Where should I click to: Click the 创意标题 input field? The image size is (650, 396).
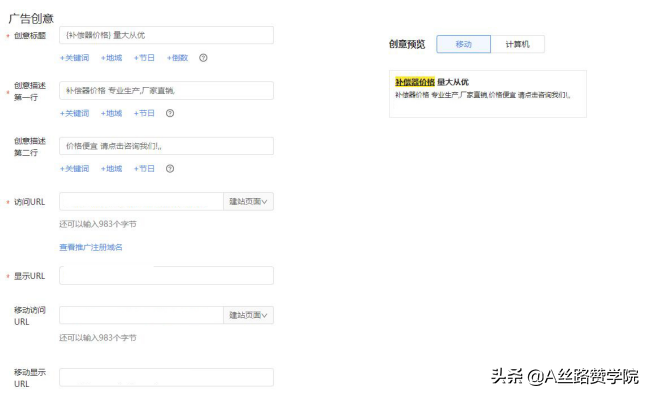(166, 35)
